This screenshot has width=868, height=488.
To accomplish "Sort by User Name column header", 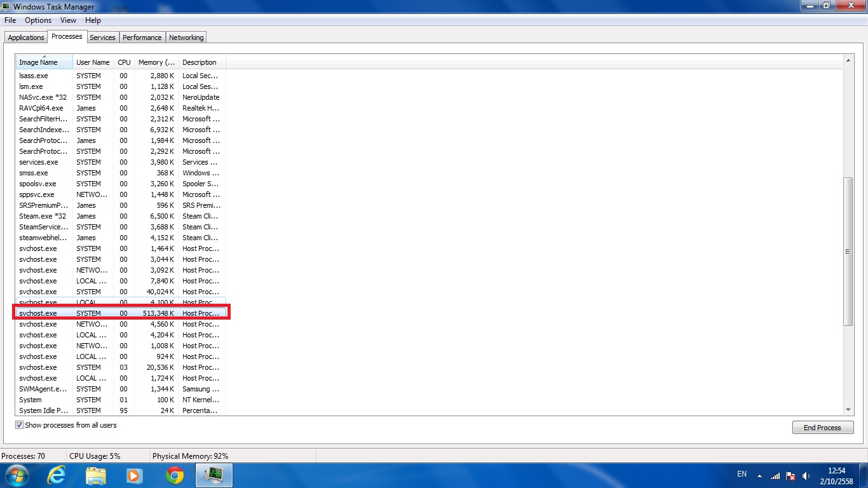I will (93, 62).
